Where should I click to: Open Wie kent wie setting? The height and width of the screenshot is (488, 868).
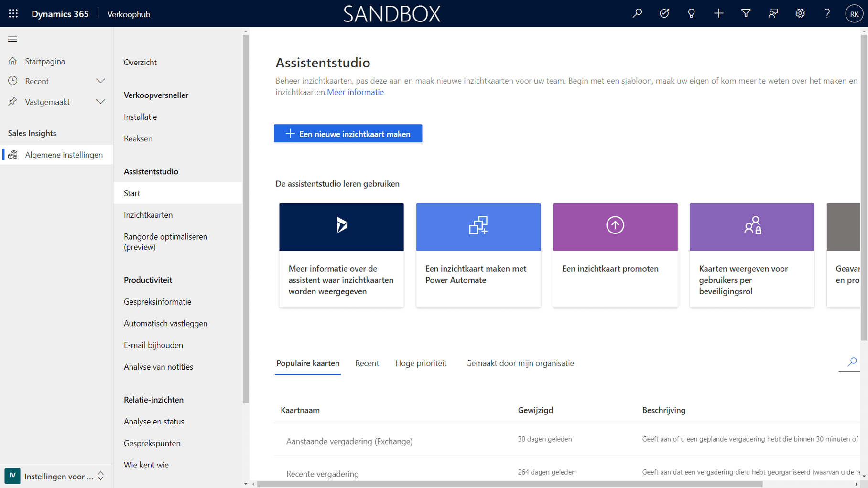tap(146, 465)
